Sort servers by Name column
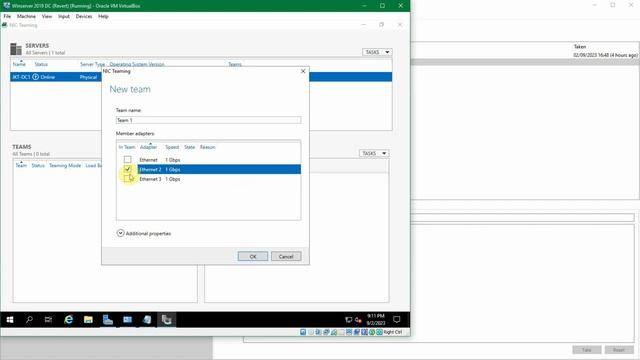 (19, 64)
